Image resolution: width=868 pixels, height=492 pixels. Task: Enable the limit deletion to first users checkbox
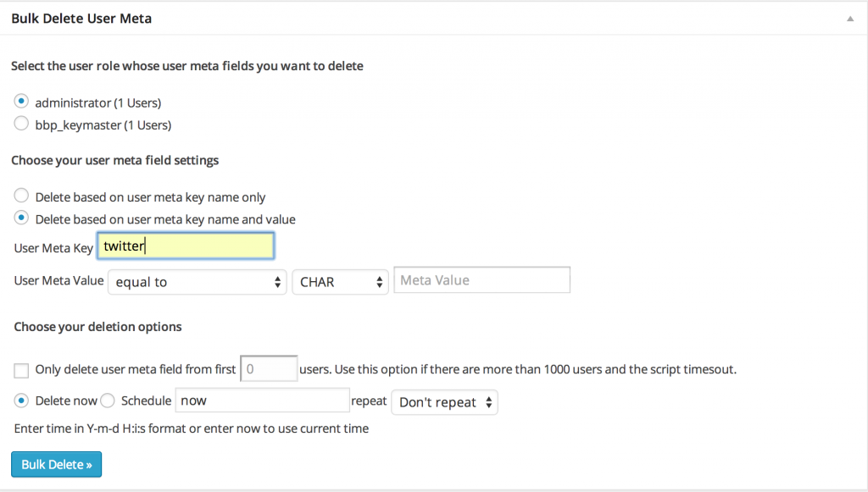[20, 370]
